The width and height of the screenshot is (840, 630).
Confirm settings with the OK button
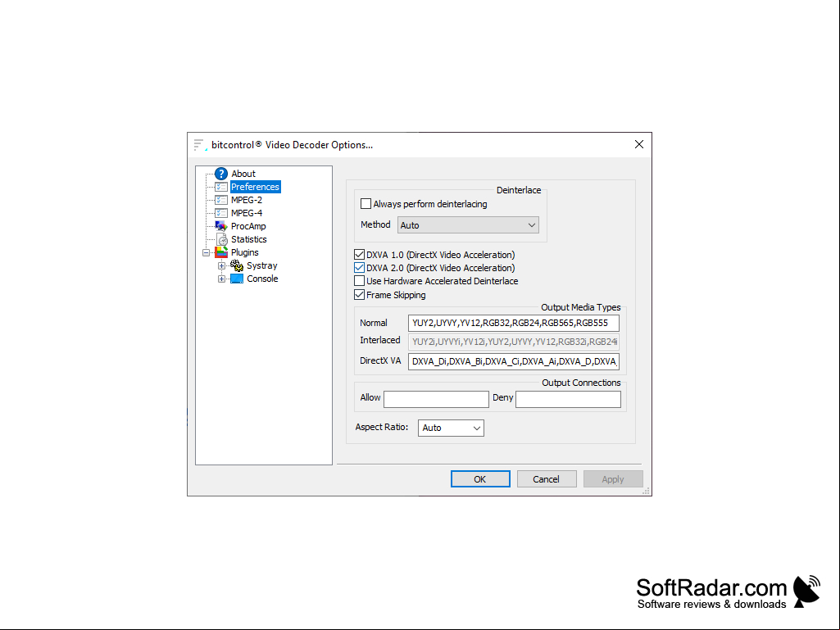click(x=480, y=479)
